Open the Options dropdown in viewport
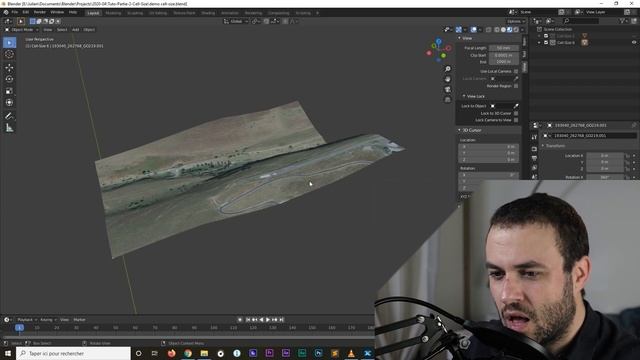Image resolution: width=640 pixels, height=360 pixels. click(516, 21)
